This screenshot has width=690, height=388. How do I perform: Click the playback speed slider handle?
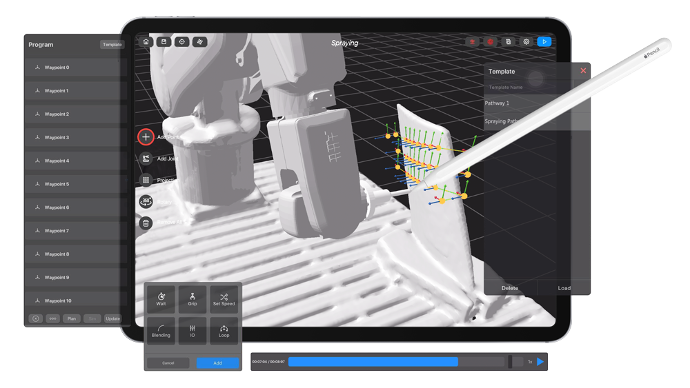(x=510, y=362)
